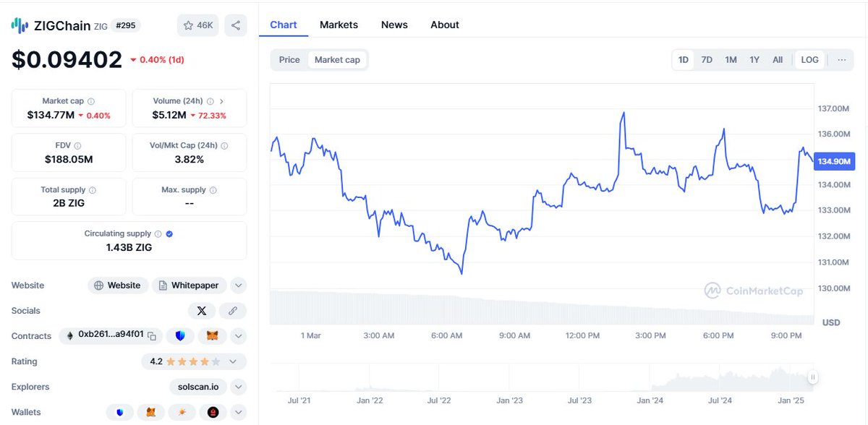Switch chart to Price view
Viewport: 868px width, 425px height.
(x=289, y=60)
